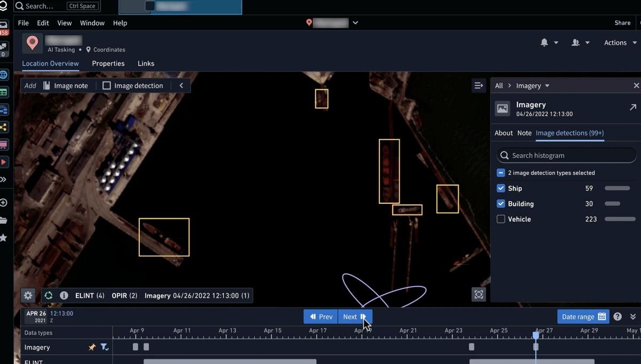The height and width of the screenshot is (364, 641).
Task: Click the refresh layers icon
Action: (49, 295)
